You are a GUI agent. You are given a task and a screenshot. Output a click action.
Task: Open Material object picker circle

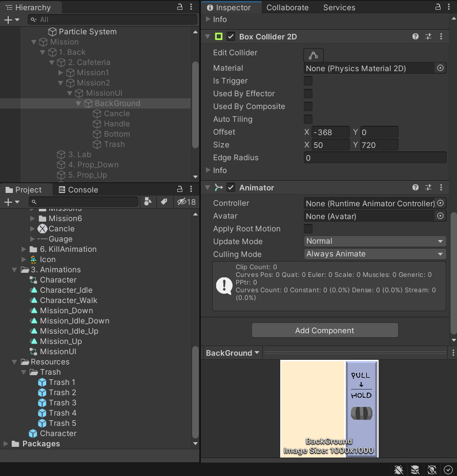click(440, 68)
